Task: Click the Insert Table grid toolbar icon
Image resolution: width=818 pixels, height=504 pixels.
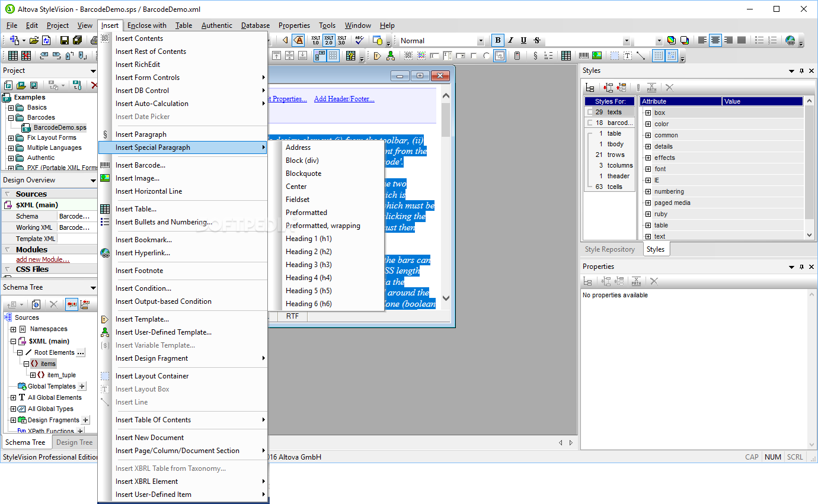Action: click(x=566, y=56)
